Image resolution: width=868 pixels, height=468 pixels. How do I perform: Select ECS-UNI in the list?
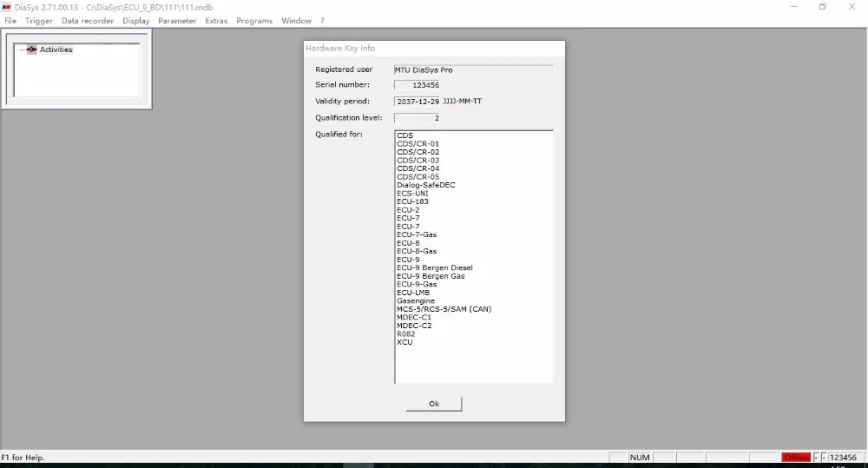(412, 194)
